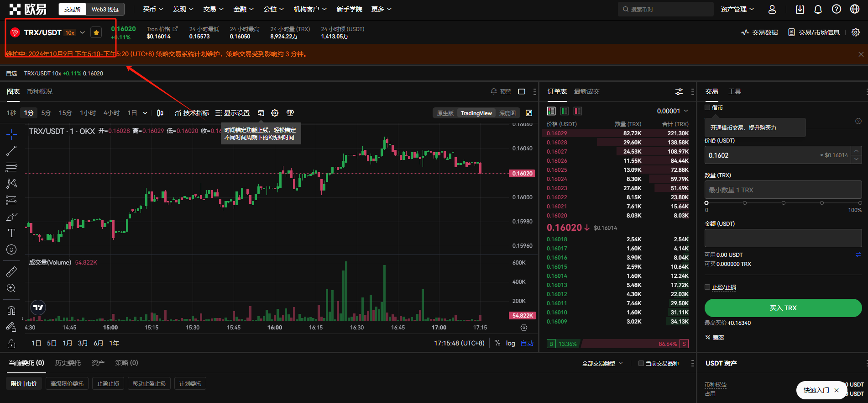The image size is (868, 403).
Task: Expand more timeframe intervals dropdown
Action: (145, 113)
